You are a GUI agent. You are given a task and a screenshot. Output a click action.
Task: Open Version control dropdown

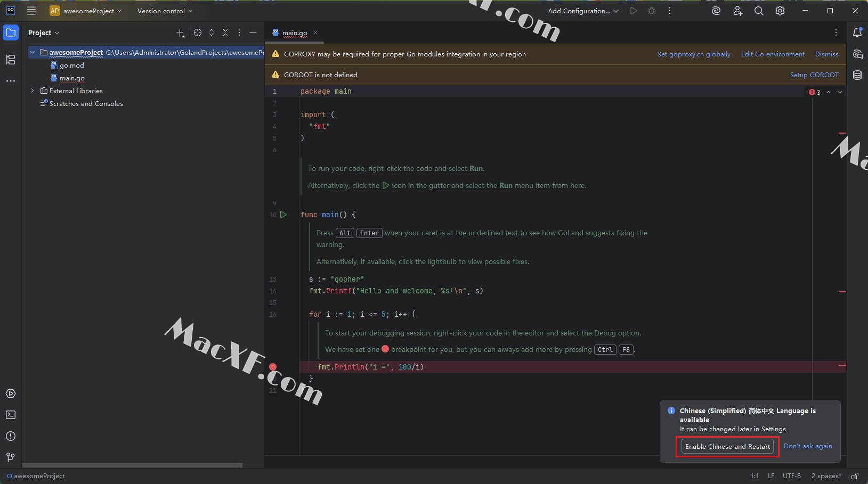pos(165,11)
